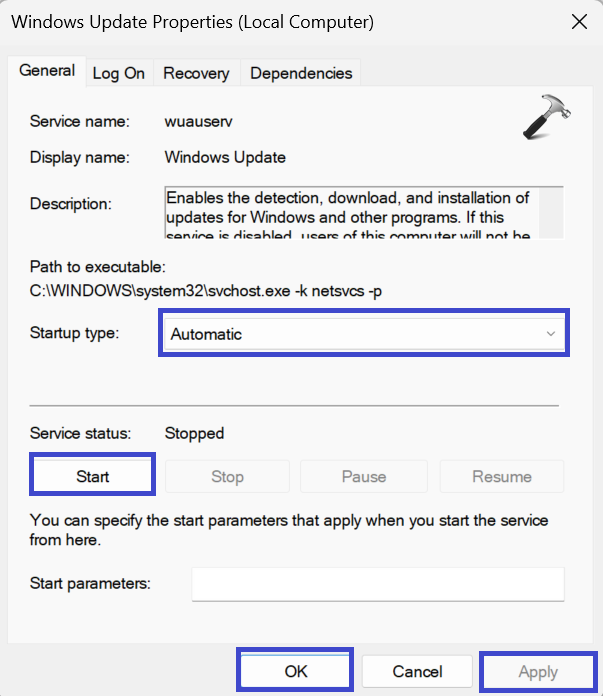Cancel the properties dialog
The width and height of the screenshot is (603, 696).
pos(417,671)
